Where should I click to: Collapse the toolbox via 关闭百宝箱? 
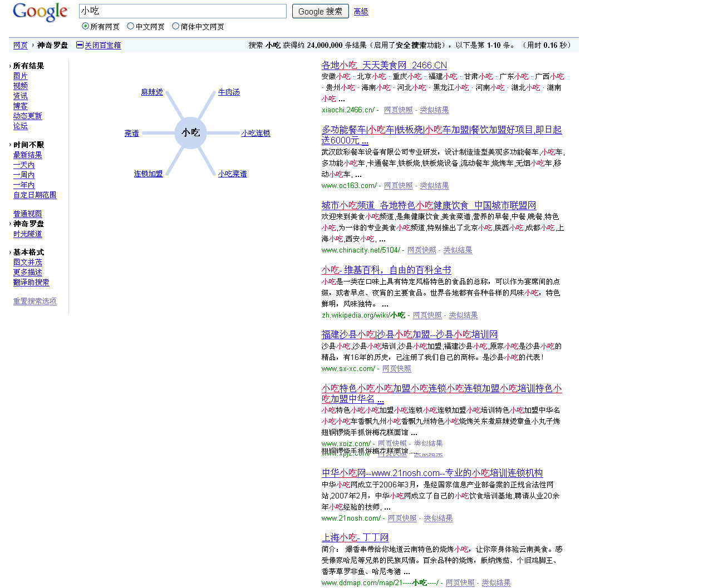[x=102, y=46]
